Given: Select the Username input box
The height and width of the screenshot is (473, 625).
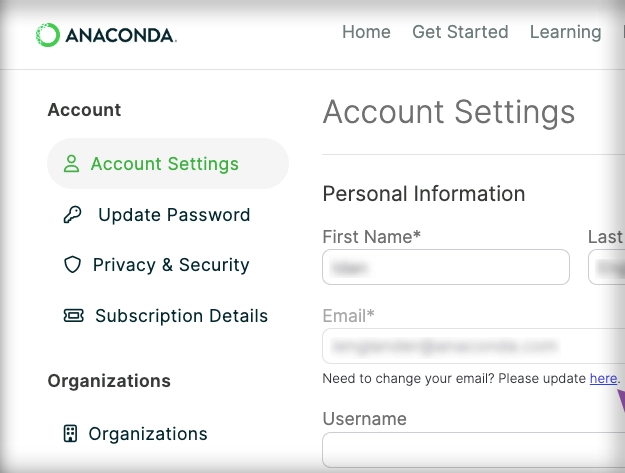Looking at the screenshot, I should [474, 450].
